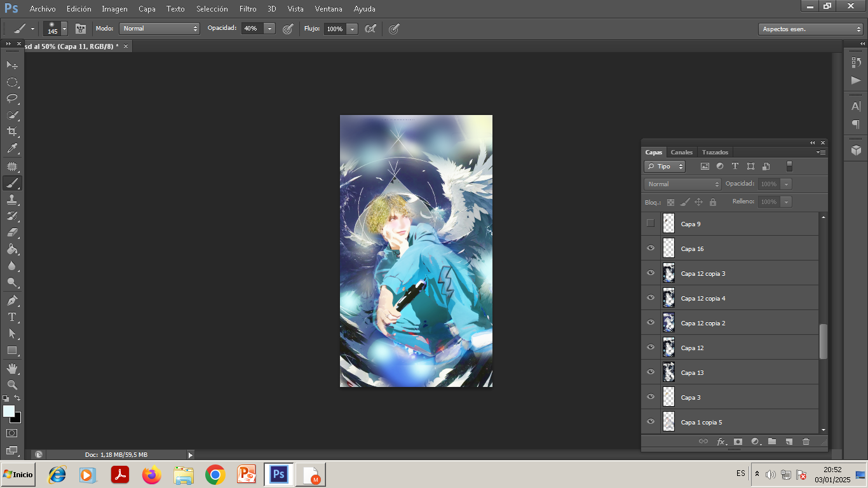Filter layers by type layers
This screenshot has height=488, width=868.
(x=735, y=166)
